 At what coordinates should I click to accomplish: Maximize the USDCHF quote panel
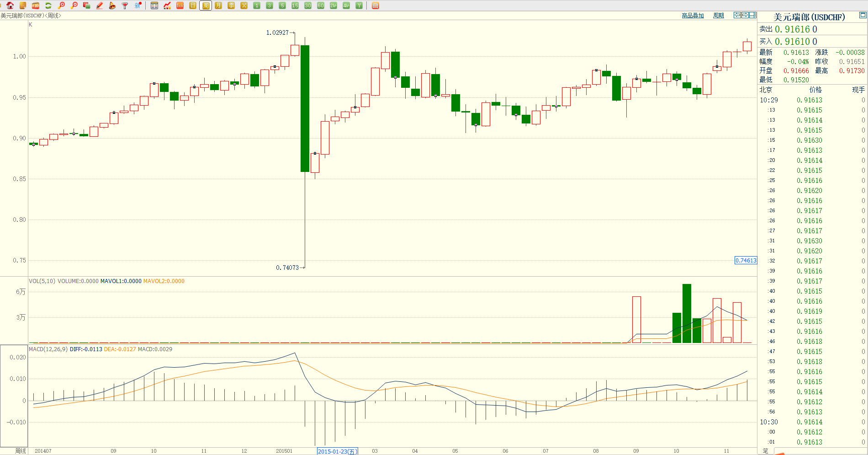point(863,15)
